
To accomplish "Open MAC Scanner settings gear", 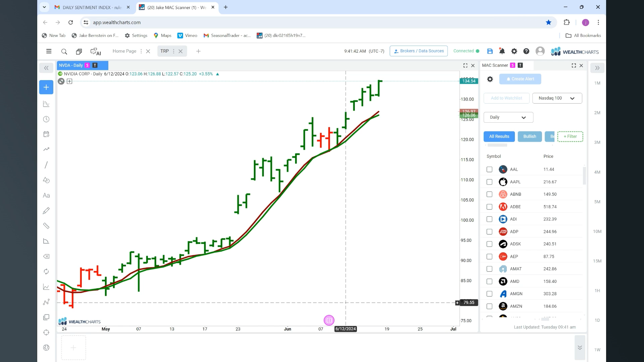I will (490, 79).
